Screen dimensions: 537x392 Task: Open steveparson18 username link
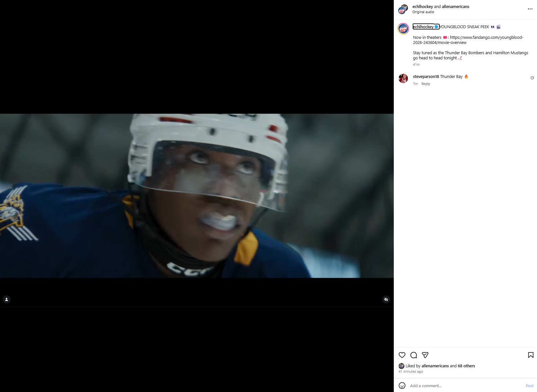(426, 76)
